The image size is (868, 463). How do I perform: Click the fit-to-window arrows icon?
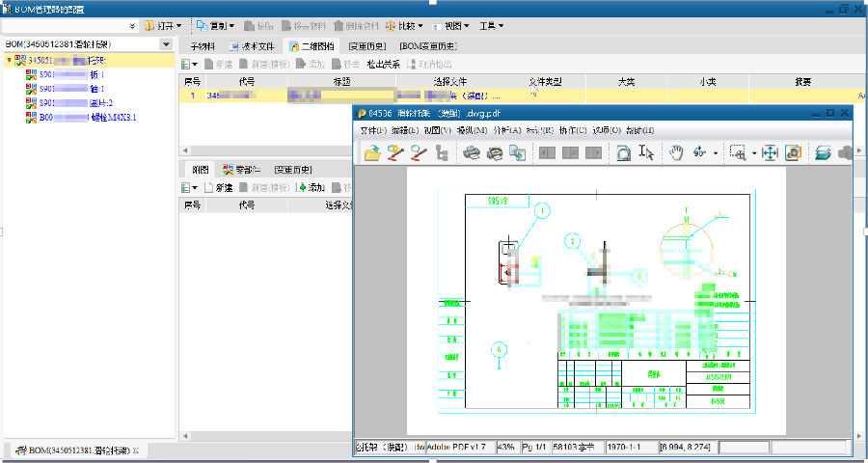(770, 152)
